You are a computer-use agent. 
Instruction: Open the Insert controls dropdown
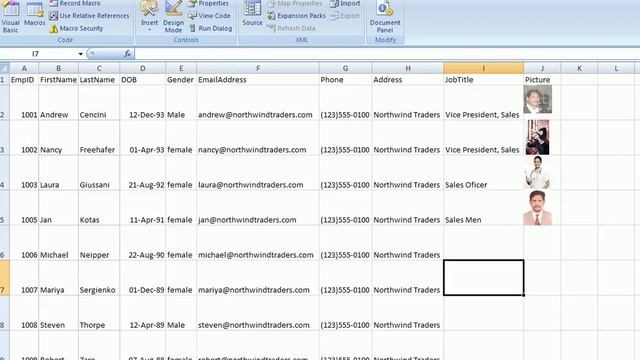(x=149, y=16)
